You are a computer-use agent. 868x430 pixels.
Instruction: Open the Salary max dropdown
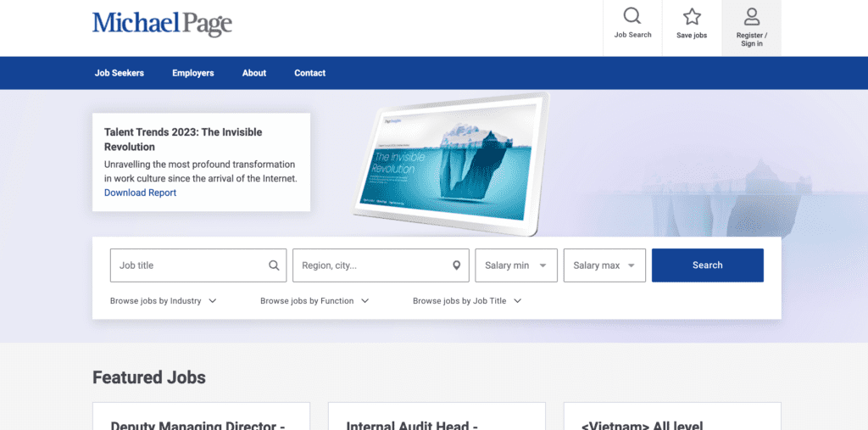pos(604,265)
